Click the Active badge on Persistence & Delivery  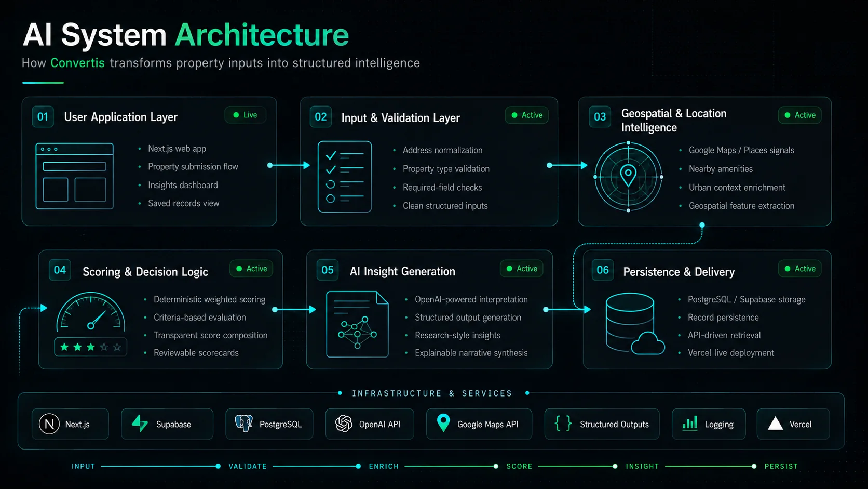point(800,269)
